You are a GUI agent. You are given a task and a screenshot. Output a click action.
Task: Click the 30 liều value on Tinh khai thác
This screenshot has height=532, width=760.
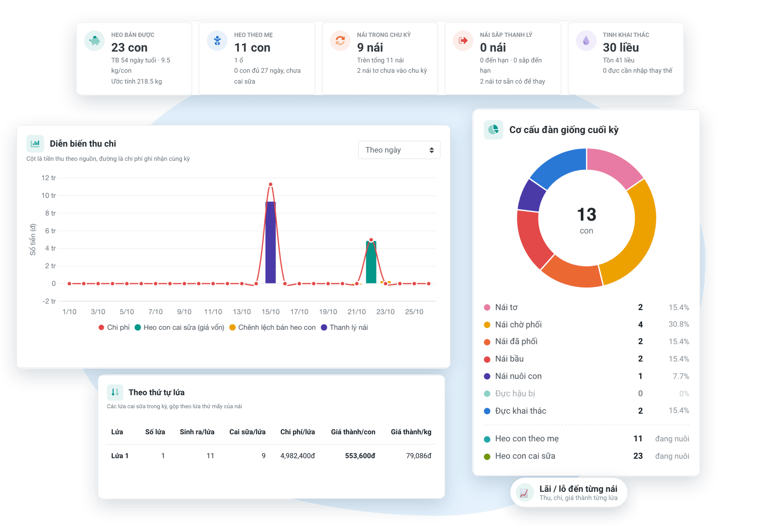click(621, 47)
